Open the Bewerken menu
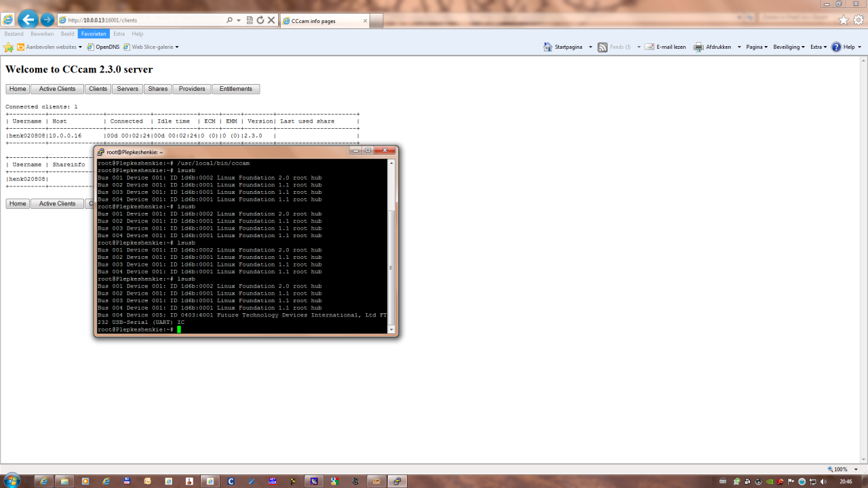Viewport: 868px width, 488px height. point(42,33)
